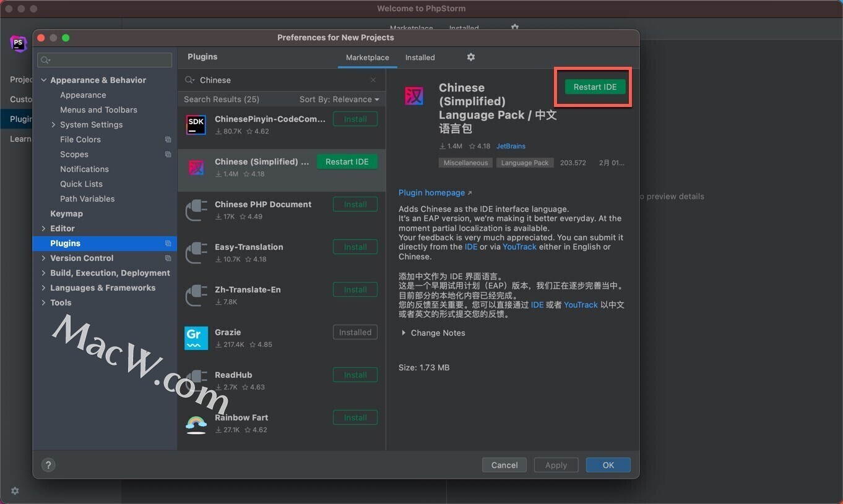This screenshot has width=843, height=504.
Task: Open the Plugin homepage link
Action: click(435, 193)
